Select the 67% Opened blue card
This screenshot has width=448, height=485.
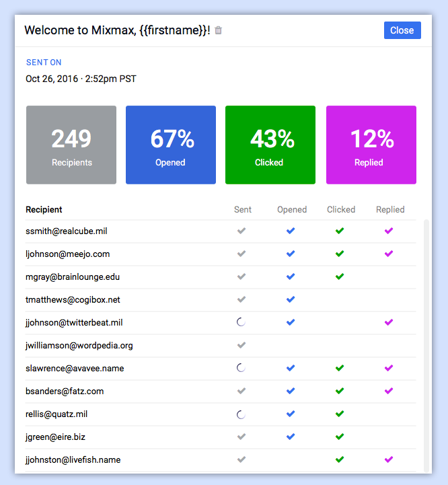[171, 145]
